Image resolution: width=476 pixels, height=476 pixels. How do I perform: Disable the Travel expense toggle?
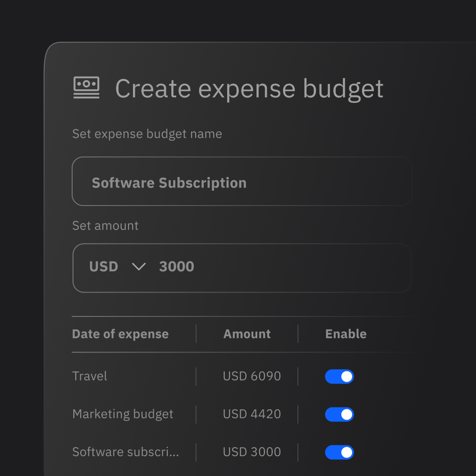[339, 376]
